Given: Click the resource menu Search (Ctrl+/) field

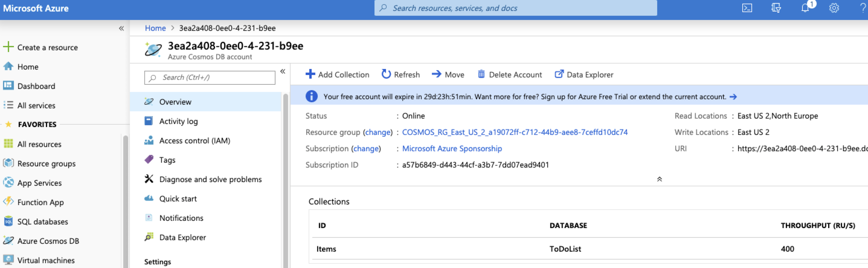Looking at the screenshot, I should [210, 78].
